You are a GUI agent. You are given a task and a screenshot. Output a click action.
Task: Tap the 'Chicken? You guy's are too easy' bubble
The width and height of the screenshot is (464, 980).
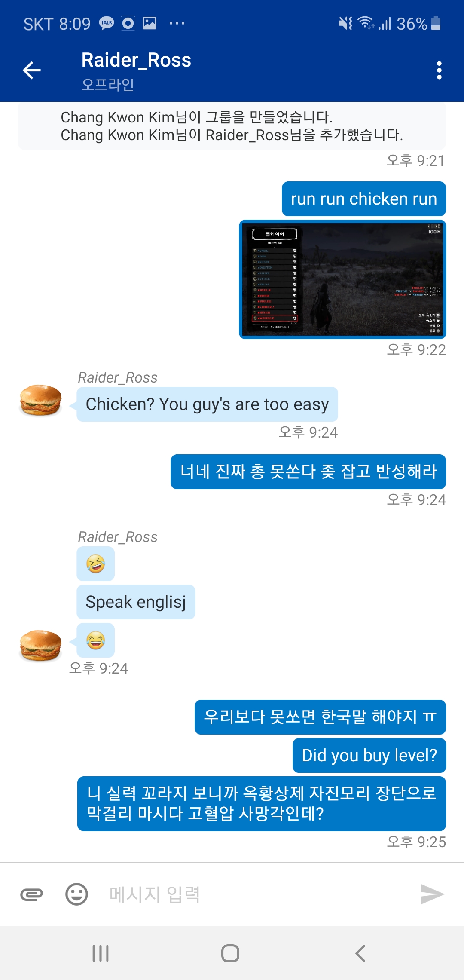click(207, 404)
